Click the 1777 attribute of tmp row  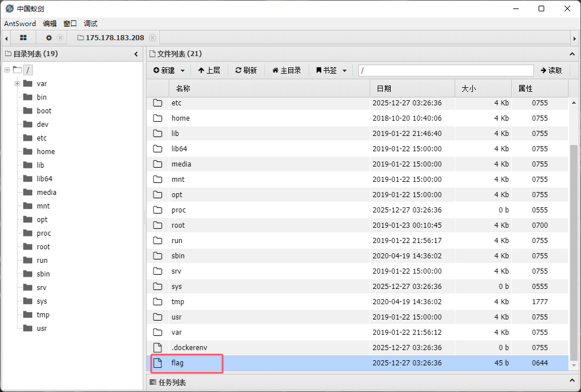[540, 302]
